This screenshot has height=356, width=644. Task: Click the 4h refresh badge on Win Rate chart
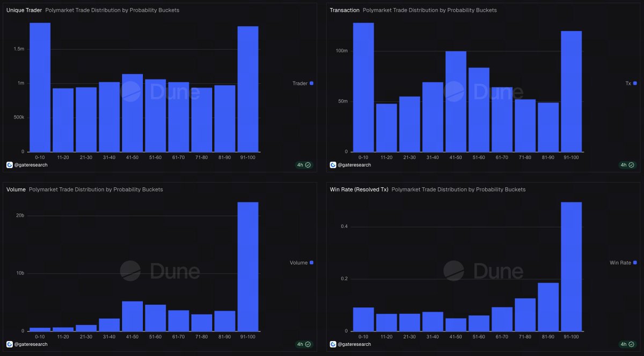[626, 344]
